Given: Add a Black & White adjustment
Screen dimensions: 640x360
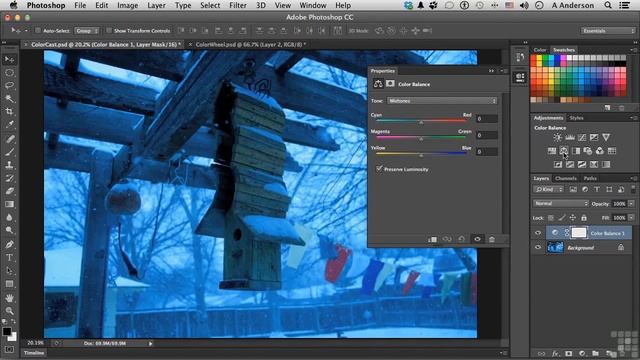Looking at the screenshot, I should (576, 151).
